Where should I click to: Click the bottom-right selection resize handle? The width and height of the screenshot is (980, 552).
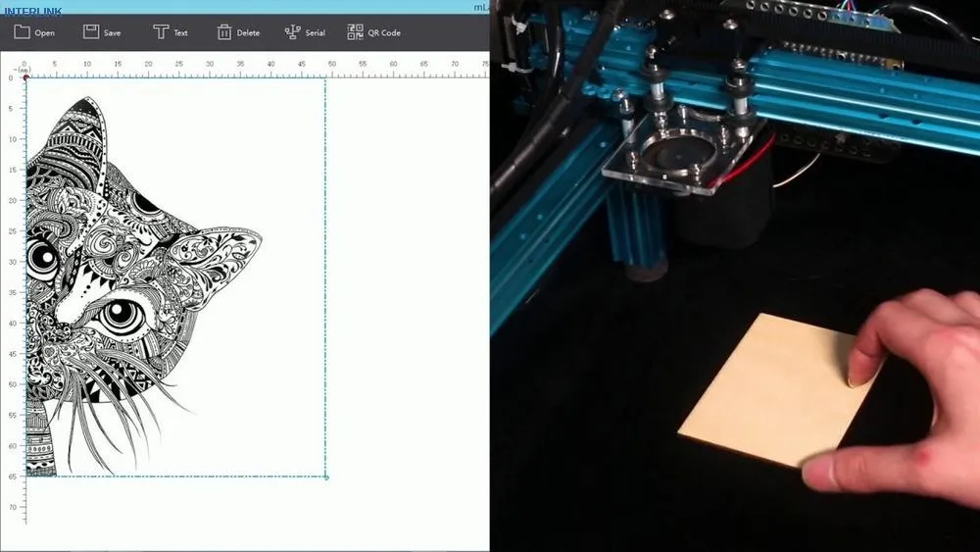click(x=326, y=477)
